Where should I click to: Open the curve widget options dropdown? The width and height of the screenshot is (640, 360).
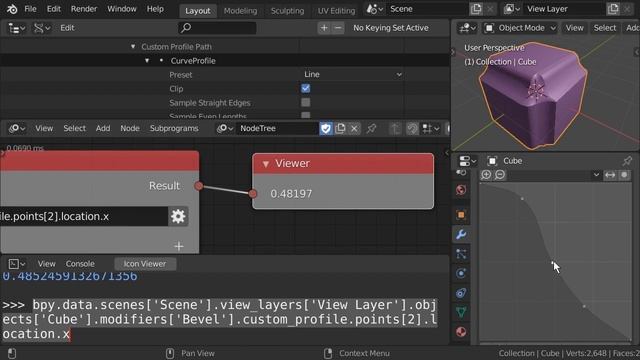pyautogui.click(x=596, y=175)
